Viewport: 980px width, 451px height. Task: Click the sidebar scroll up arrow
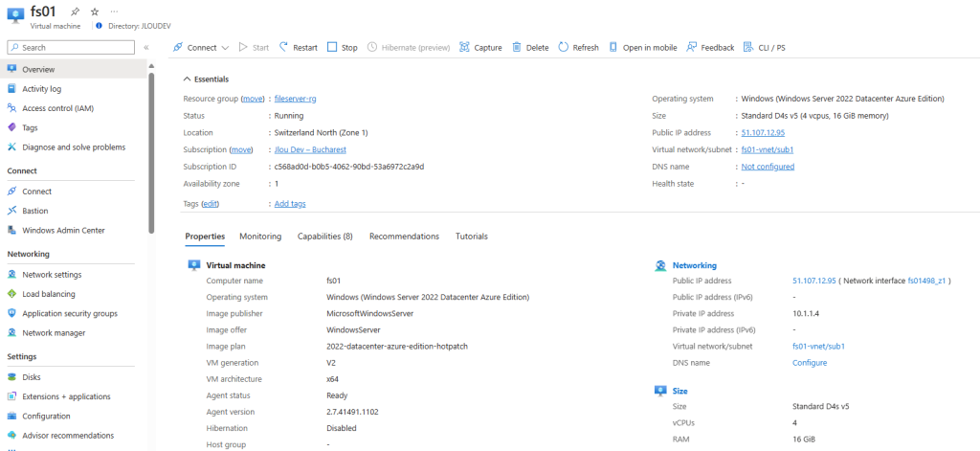click(x=151, y=66)
